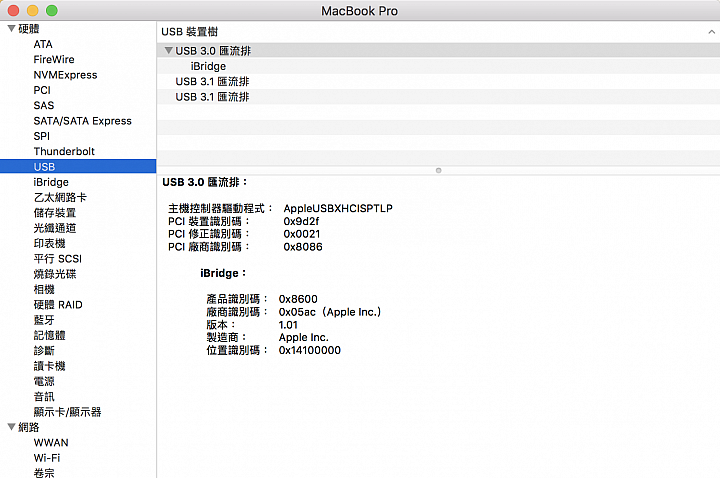Click the 網路 section label
This screenshot has height=478, width=720.
28,427
